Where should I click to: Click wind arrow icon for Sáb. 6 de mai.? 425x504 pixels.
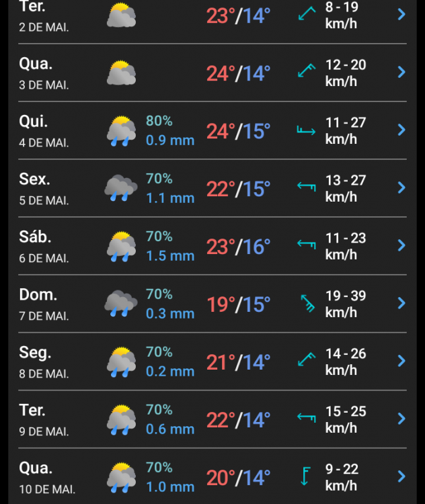click(x=306, y=245)
